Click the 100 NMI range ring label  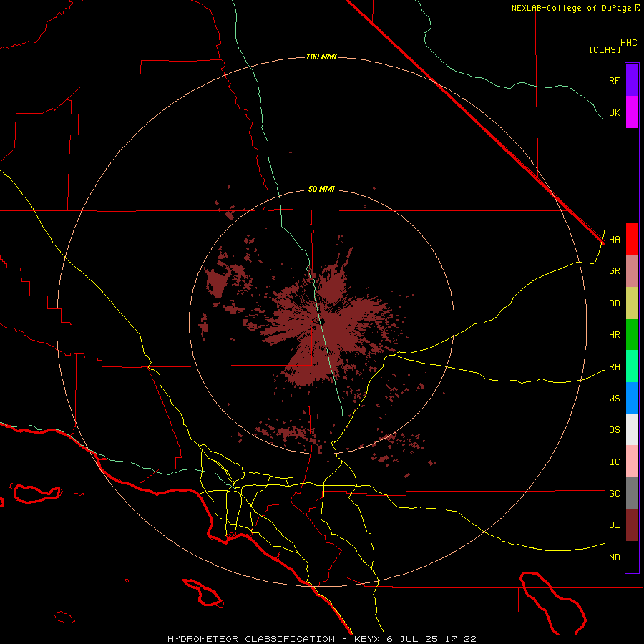click(321, 57)
